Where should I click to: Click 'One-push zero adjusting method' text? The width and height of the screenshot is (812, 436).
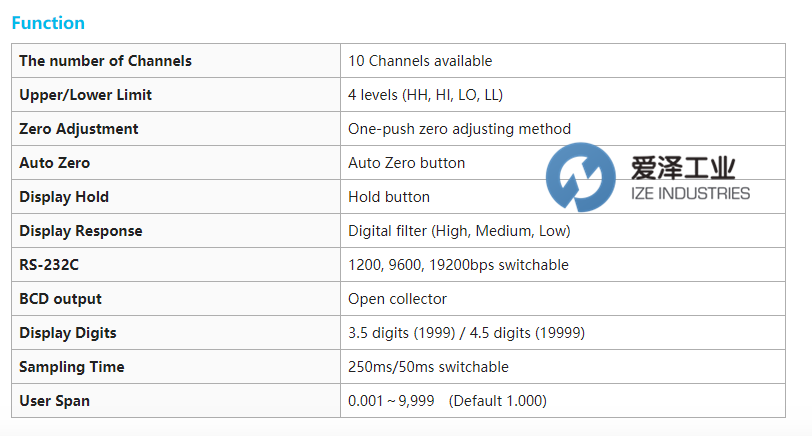point(459,129)
